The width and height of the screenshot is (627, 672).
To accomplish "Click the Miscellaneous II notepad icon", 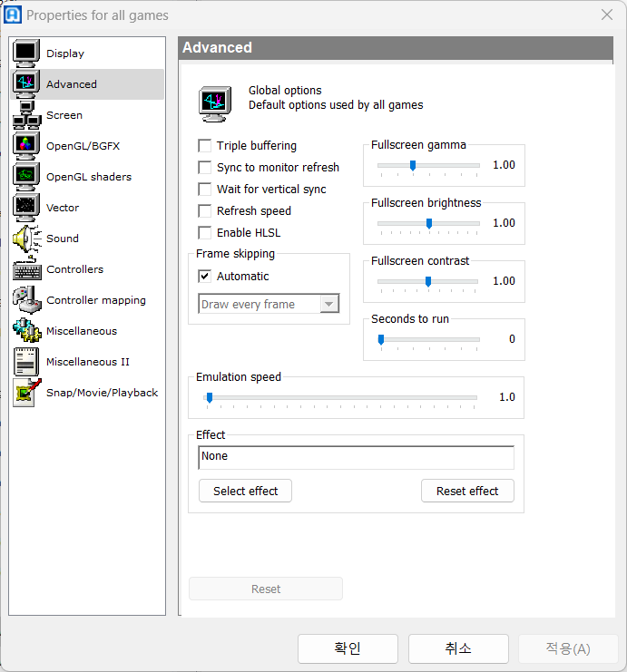I will coord(26,362).
